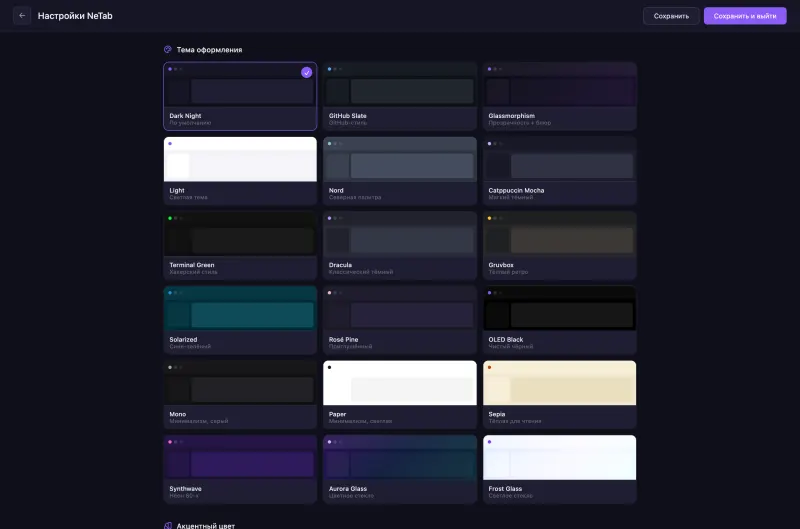The height and width of the screenshot is (529, 800).
Task: Pick the Synthwave theme card
Action: [x=240, y=469]
